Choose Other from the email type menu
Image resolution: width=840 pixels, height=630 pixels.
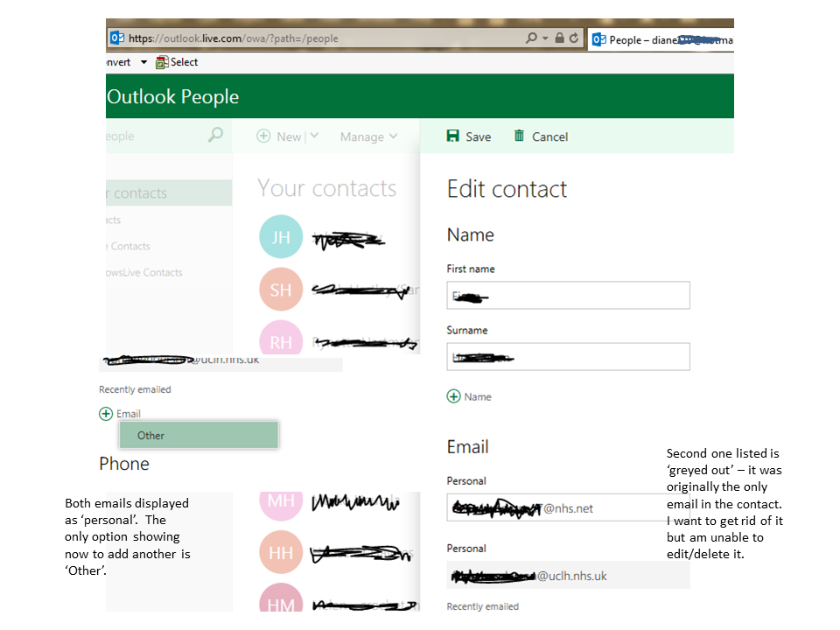199,435
